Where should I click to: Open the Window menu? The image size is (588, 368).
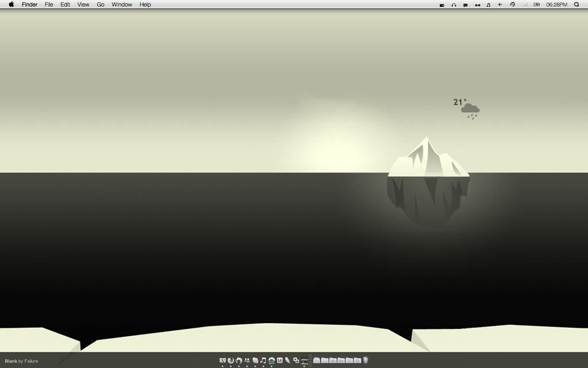click(x=122, y=5)
